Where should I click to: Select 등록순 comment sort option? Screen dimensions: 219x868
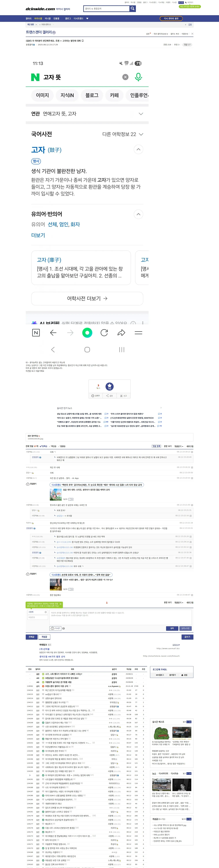44,446
